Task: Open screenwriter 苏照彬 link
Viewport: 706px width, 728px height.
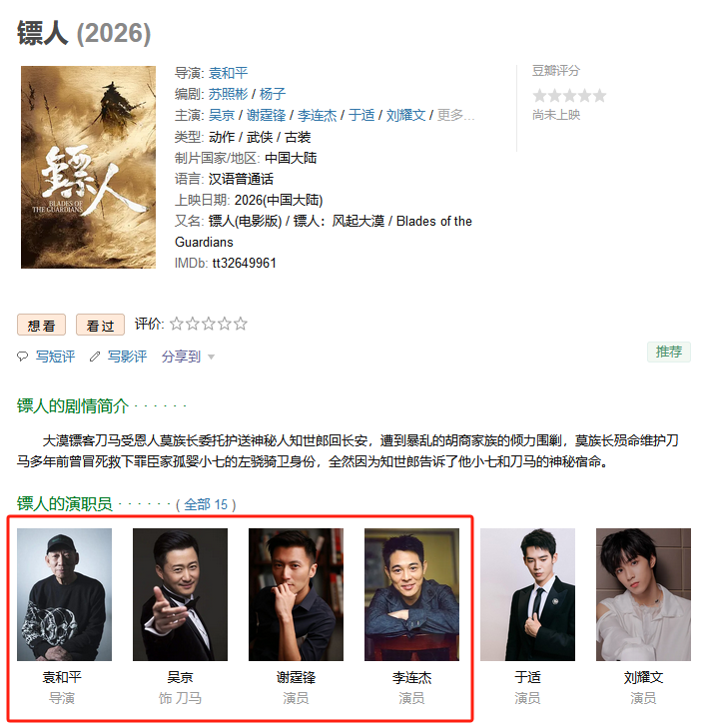Action: coord(228,94)
